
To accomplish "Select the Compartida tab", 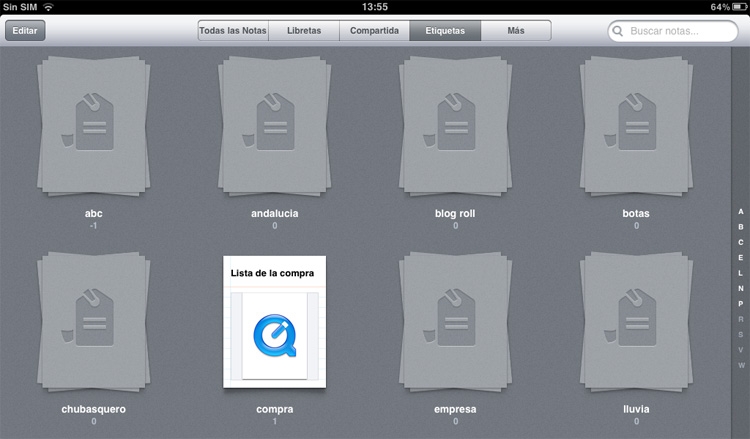I will [374, 31].
